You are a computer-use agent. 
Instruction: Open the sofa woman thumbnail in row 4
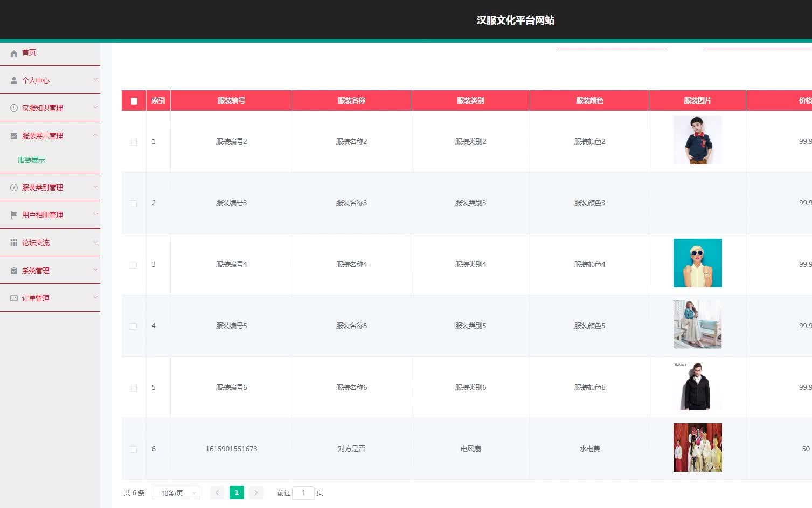click(697, 325)
